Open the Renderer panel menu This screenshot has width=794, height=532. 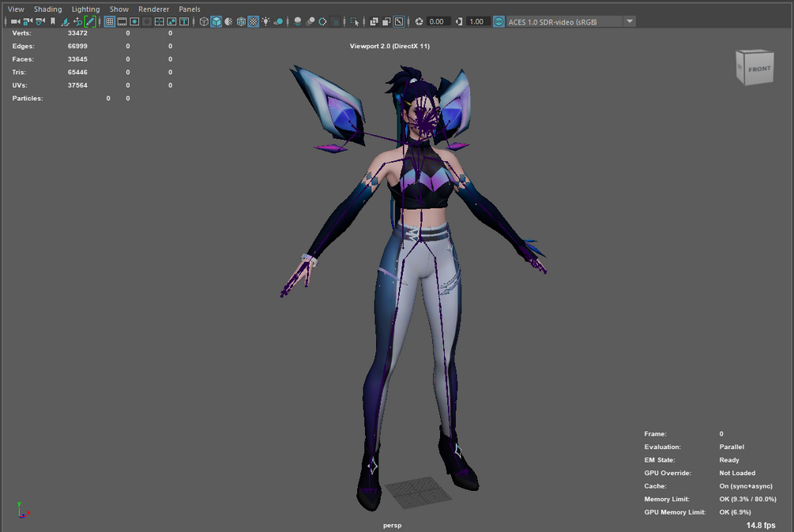pos(153,9)
